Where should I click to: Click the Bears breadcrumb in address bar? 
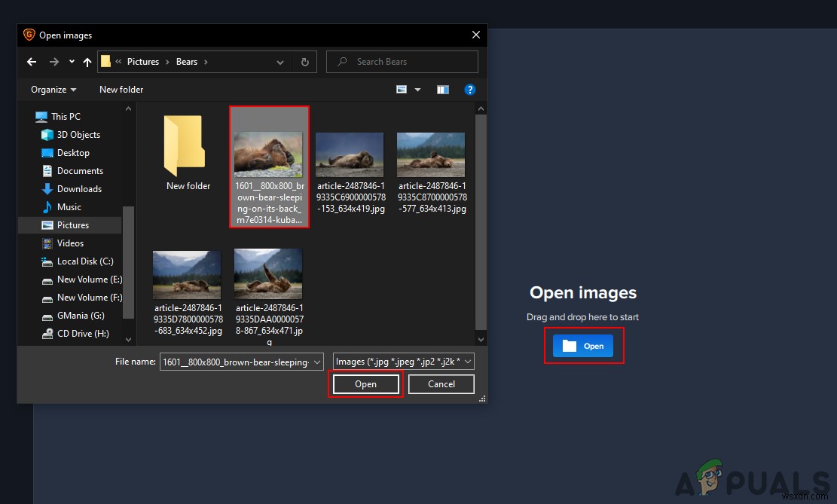[187, 61]
